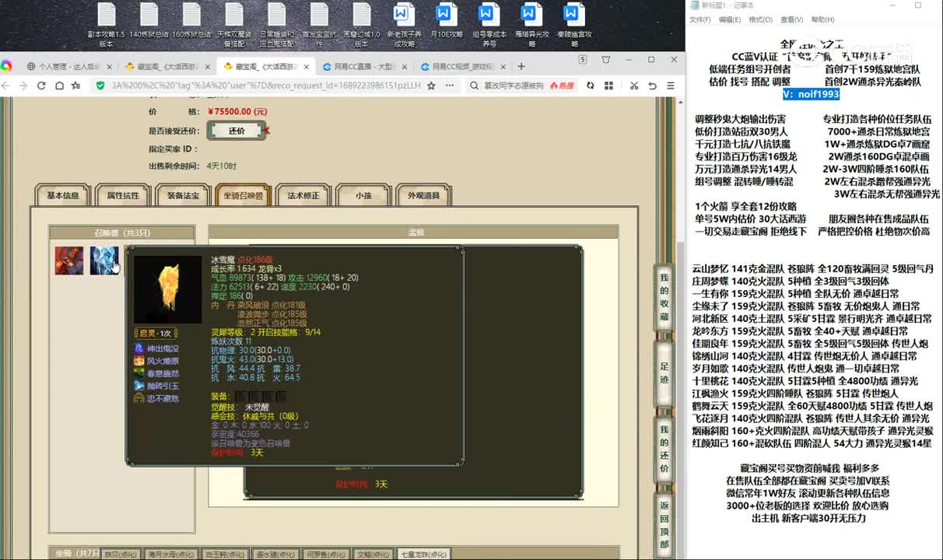Screen dimensions: 943x560
Task: Open Notepad 文件(F) menu
Action: click(x=699, y=19)
